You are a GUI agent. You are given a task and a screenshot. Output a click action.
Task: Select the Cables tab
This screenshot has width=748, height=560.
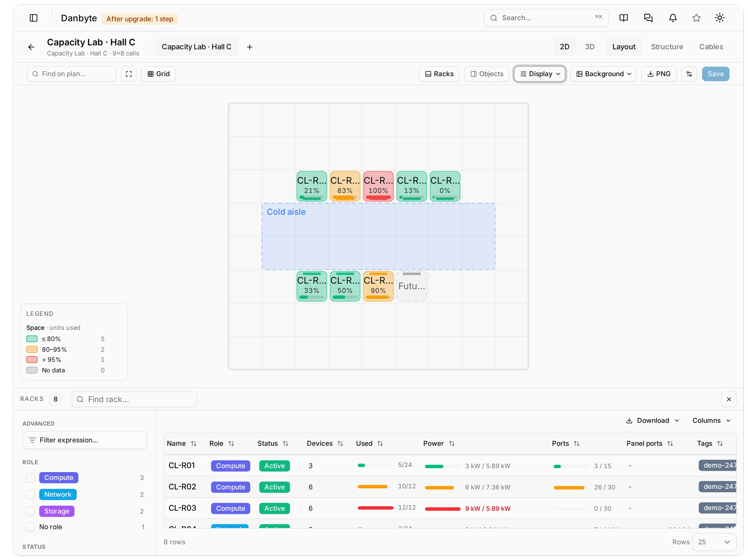point(711,47)
